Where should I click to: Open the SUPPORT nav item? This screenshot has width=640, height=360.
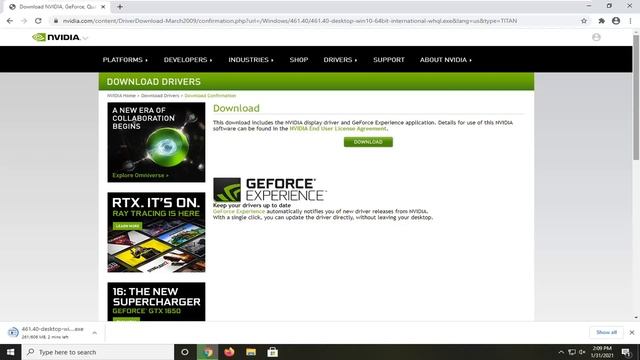click(389, 60)
